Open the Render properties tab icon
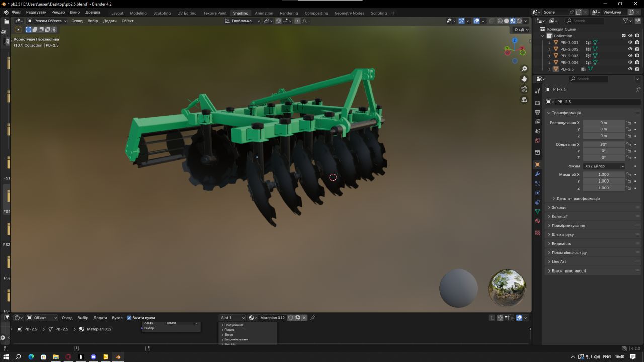 point(537,103)
